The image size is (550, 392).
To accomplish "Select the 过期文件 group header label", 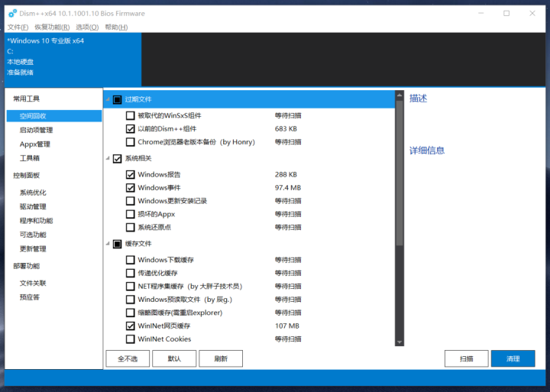I will [x=138, y=99].
